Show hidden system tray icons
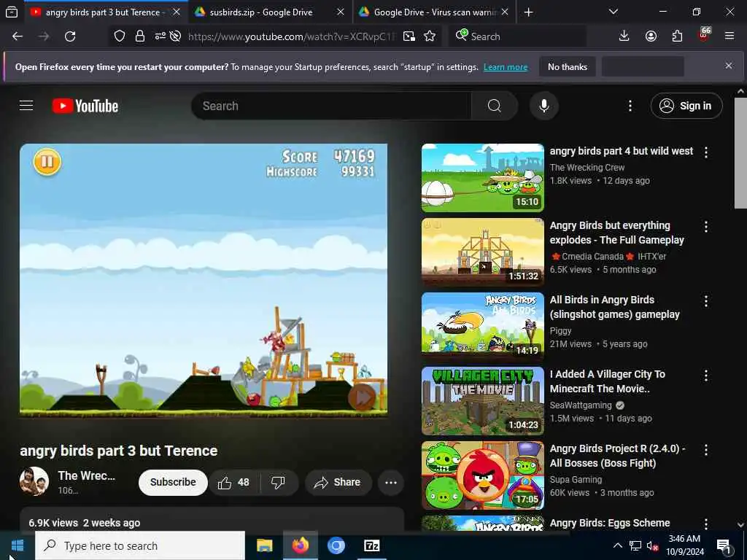The width and height of the screenshot is (747, 560). (617, 545)
